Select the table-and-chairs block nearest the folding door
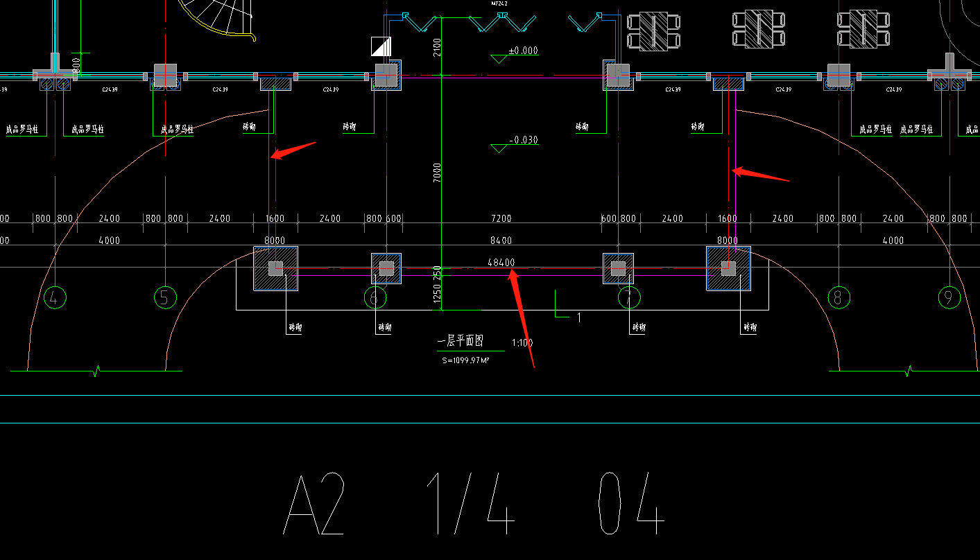980x560 pixels. point(653,31)
